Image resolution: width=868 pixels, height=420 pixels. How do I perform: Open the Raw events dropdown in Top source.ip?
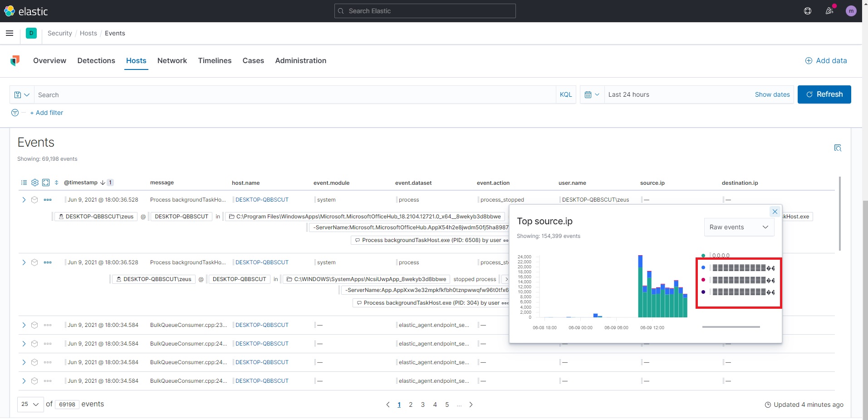[739, 227]
